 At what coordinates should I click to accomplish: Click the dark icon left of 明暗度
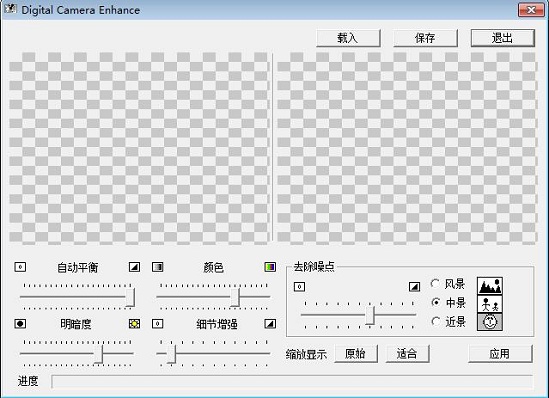coord(20,324)
